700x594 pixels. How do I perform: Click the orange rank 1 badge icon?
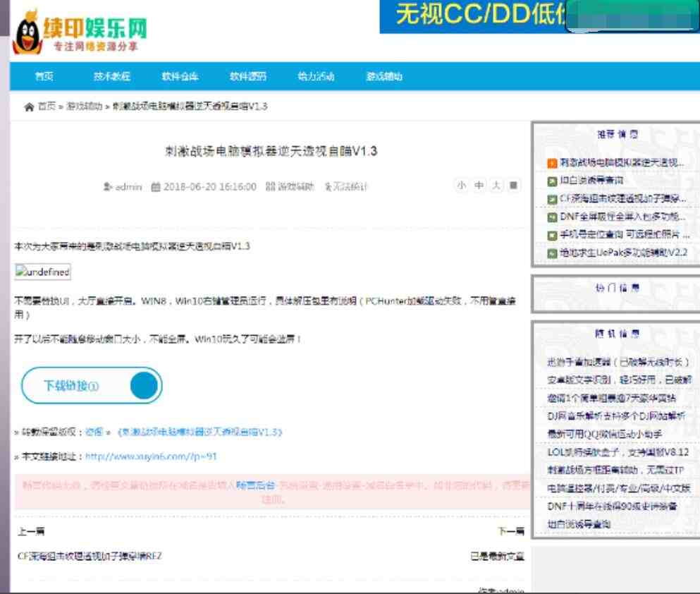pos(552,163)
